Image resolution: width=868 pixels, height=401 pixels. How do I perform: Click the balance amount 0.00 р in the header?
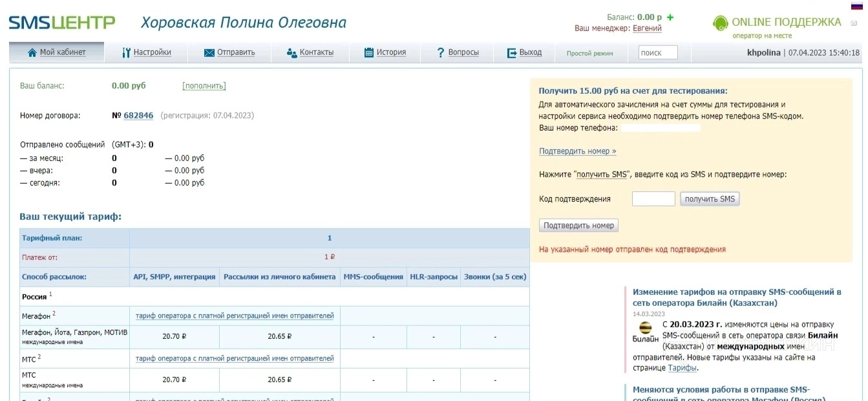(650, 17)
